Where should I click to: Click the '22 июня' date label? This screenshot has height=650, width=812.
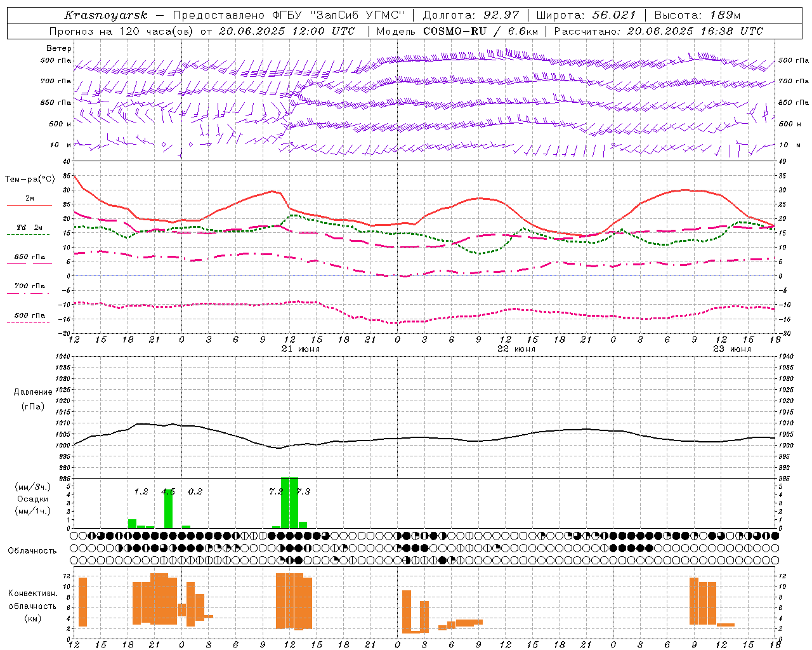516,348
